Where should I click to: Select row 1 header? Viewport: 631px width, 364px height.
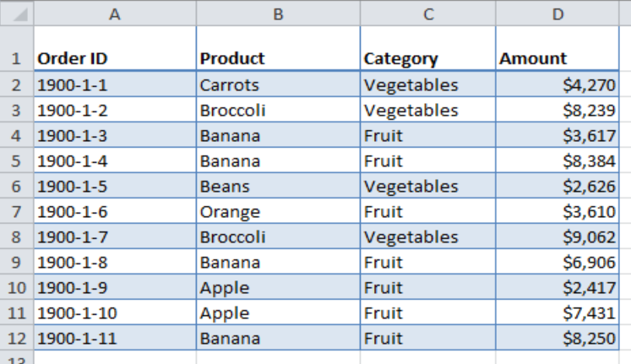tap(17, 48)
